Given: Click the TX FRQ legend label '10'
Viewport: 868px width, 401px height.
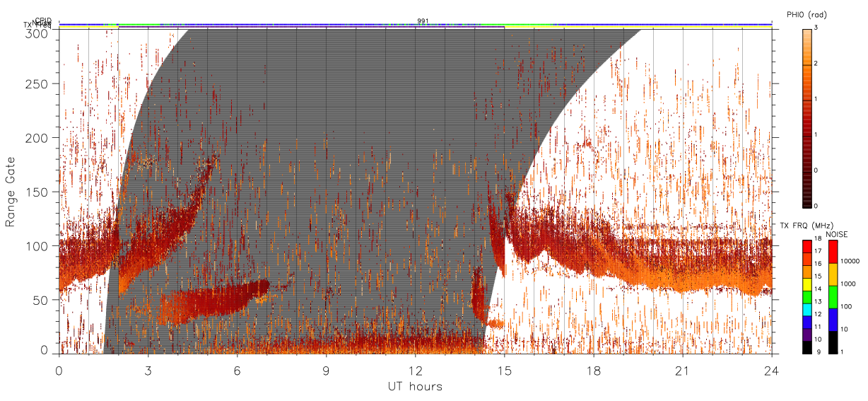Looking at the screenshot, I should [818, 340].
